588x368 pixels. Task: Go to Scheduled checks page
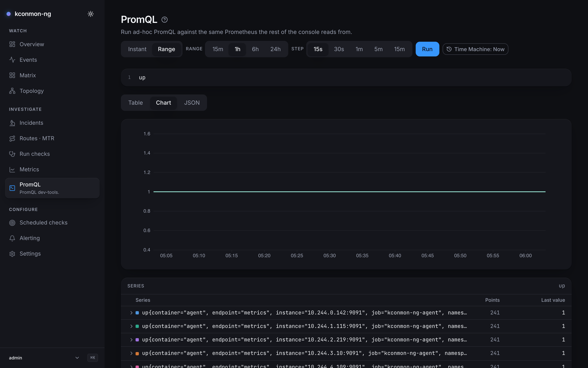point(52,223)
